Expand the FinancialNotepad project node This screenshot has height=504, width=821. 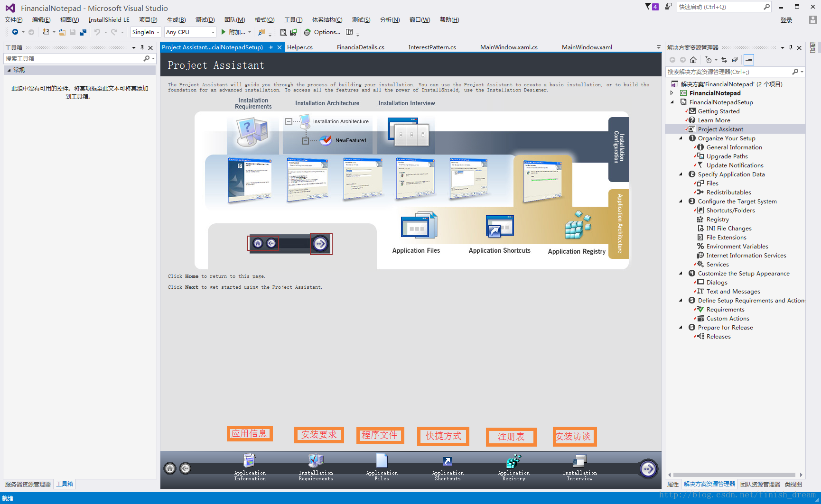pos(672,93)
